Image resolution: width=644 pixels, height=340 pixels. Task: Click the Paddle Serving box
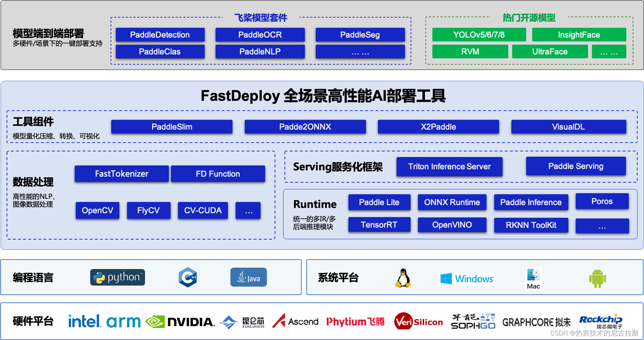576,166
